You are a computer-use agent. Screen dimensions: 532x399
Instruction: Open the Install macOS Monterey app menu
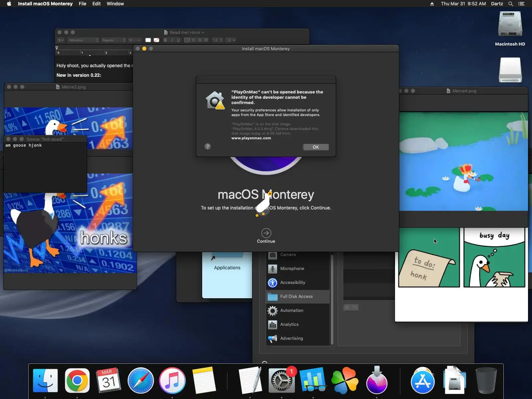[45, 4]
